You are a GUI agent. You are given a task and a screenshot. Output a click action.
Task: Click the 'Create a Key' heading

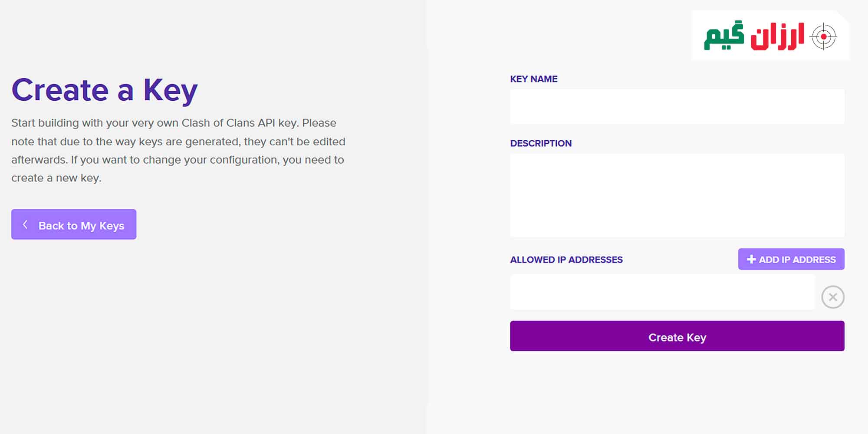click(105, 90)
